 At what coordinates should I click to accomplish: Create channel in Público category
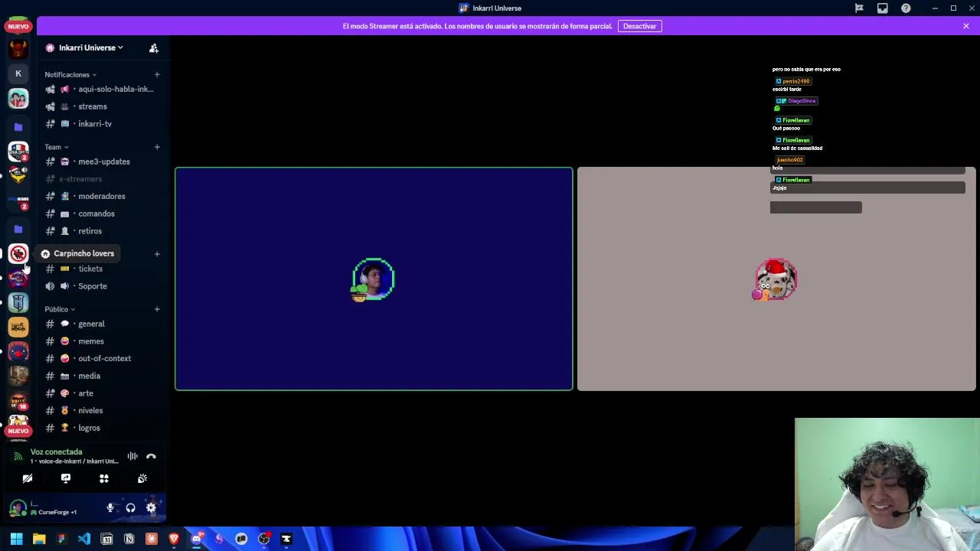(x=157, y=309)
